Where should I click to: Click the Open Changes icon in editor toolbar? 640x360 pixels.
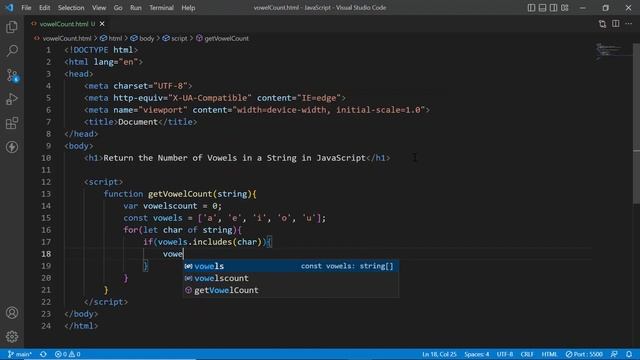(602, 24)
